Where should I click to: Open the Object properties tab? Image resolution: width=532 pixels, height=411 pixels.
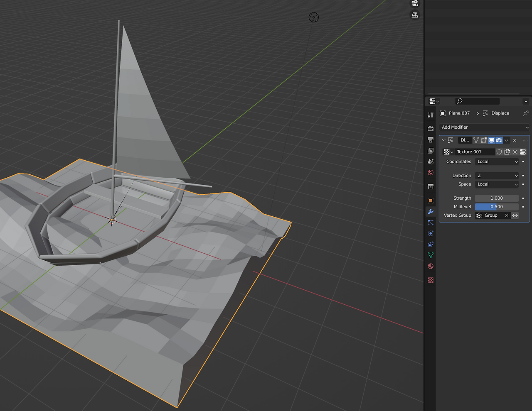(x=431, y=201)
